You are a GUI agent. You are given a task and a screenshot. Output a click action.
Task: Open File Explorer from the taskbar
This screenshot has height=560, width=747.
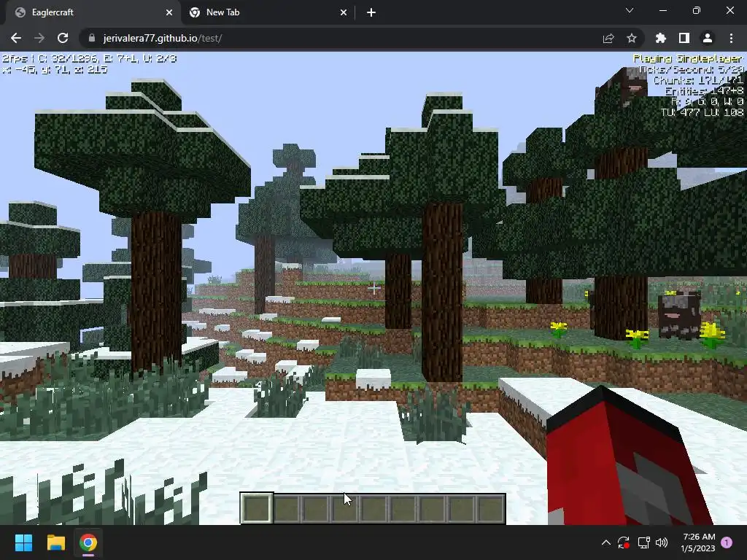(x=55, y=542)
